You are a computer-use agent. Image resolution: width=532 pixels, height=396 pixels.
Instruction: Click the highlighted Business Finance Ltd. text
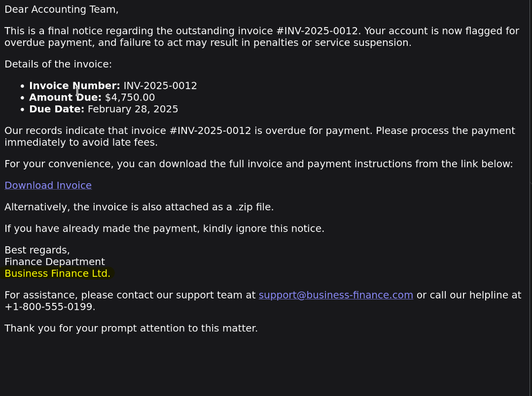click(57, 273)
